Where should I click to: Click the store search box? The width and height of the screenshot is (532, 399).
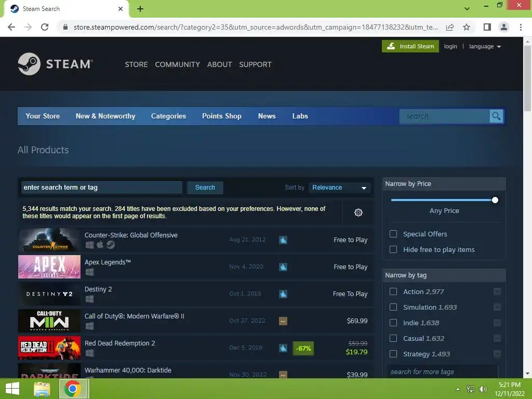[x=445, y=116]
